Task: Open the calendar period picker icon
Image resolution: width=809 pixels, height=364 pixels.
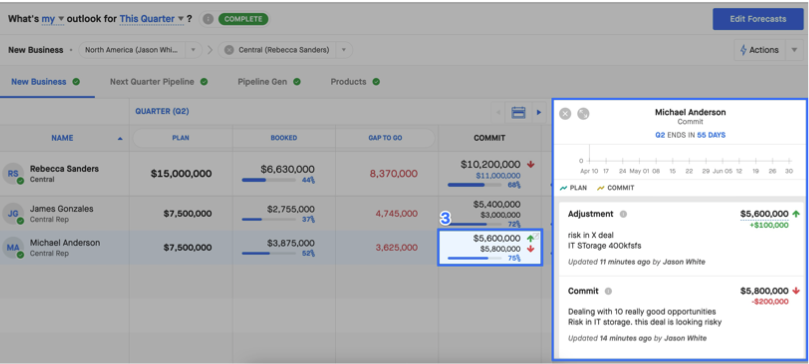Action: tap(518, 112)
